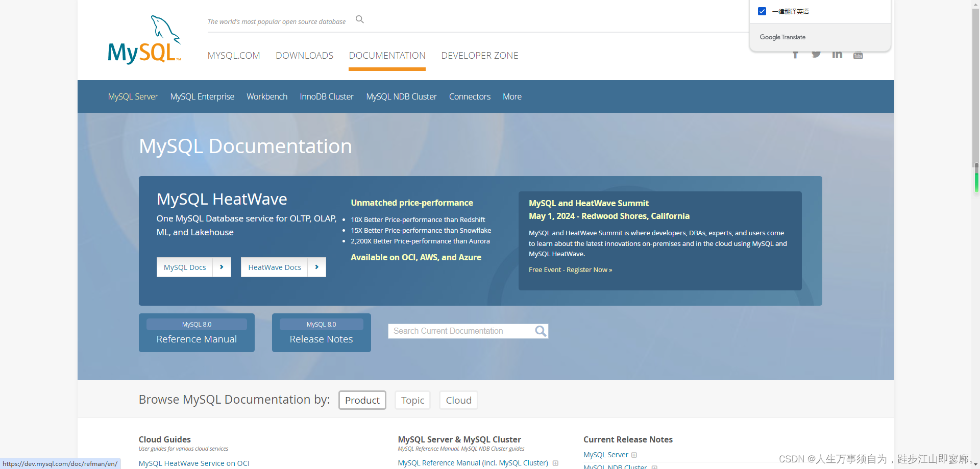980x469 pixels.
Task: Click "The world's most popular open source database" tagline
Action: (x=277, y=21)
